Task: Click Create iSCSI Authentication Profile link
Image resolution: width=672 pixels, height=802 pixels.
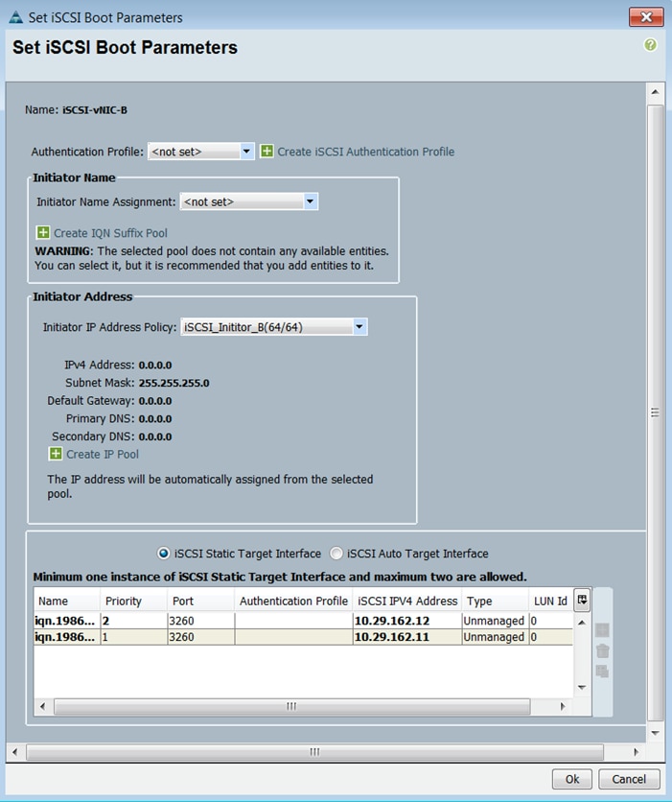Action: click(x=366, y=152)
